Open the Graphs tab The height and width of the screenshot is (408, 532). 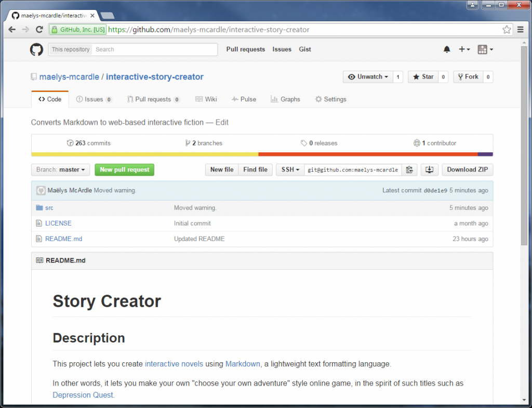285,99
